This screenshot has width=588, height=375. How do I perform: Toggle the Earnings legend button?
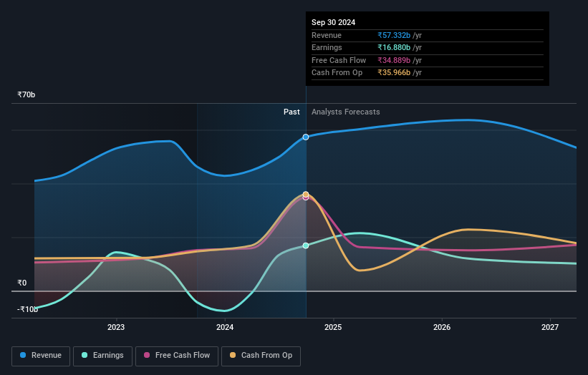click(x=102, y=356)
